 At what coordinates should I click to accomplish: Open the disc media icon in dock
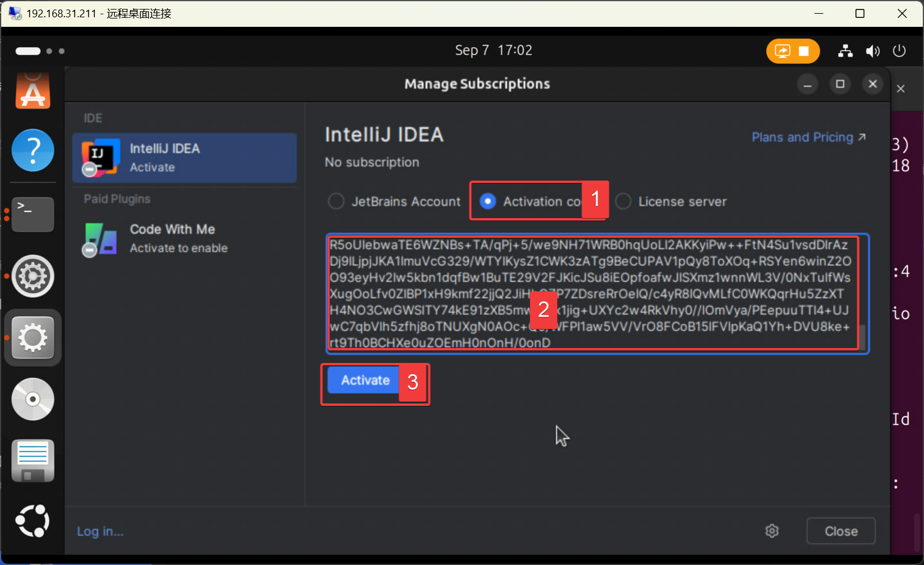point(33,399)
